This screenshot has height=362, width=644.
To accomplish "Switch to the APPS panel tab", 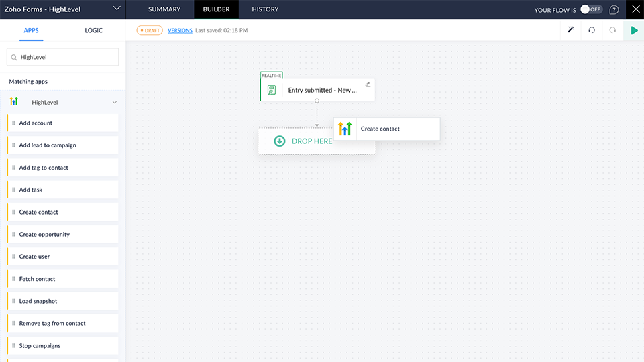I will point(32,30).
